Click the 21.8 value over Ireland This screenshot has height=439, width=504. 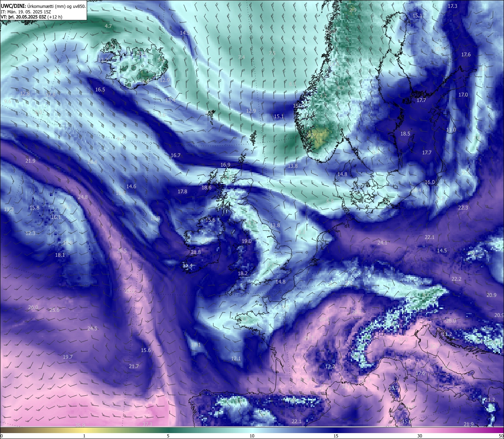(x=196, y=252)
